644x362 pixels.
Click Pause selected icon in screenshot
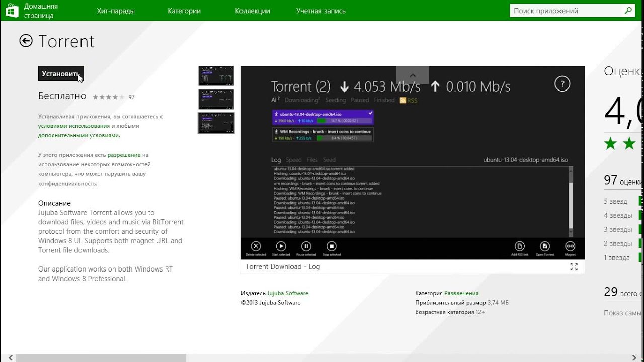pos(306,246)
